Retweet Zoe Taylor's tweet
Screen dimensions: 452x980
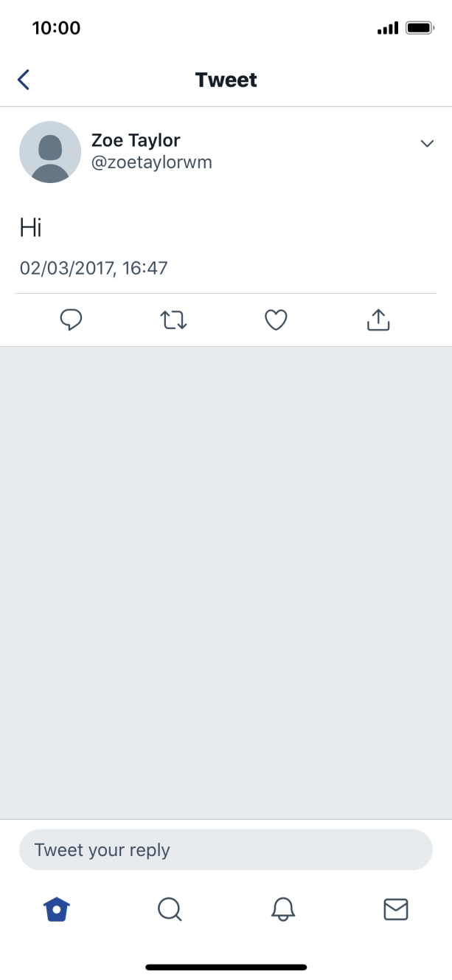click(x=173, y=320)
